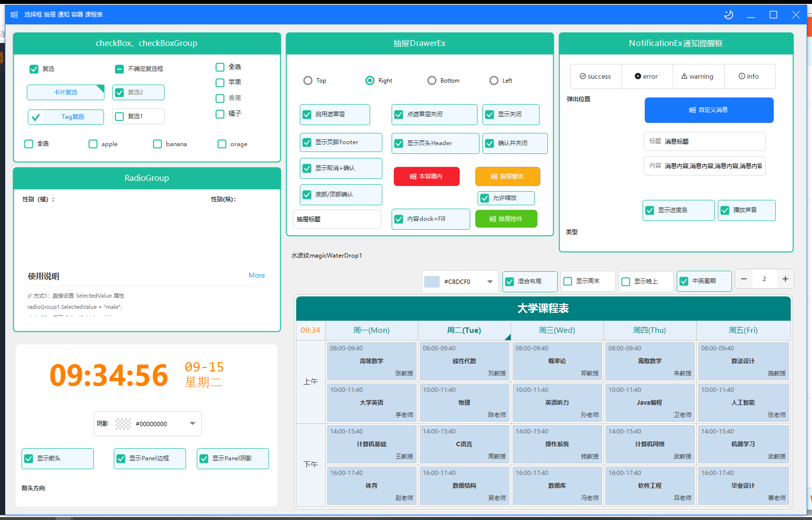Click the info circle icon
The width and height of the screenshot is (812, 520).
[742, 76]
